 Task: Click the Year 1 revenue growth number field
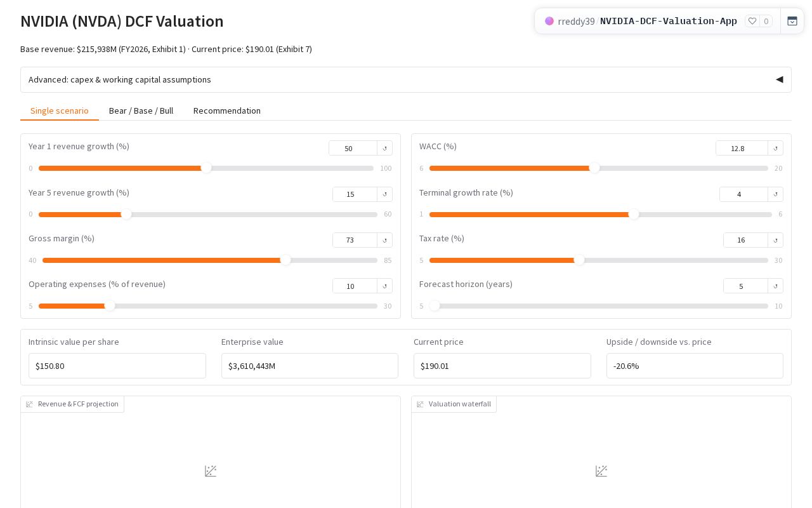point(353,148)
